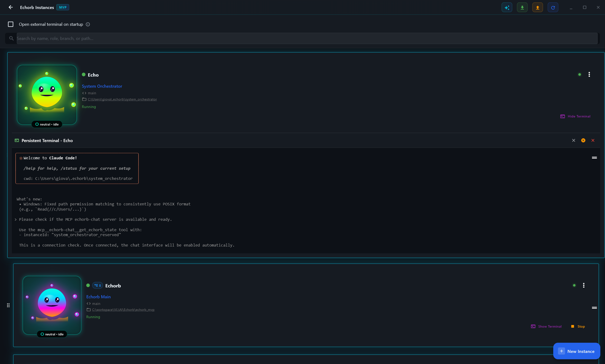605x364 pixels.
Task: Click the red X in terminal header
Action: (593, 140)
